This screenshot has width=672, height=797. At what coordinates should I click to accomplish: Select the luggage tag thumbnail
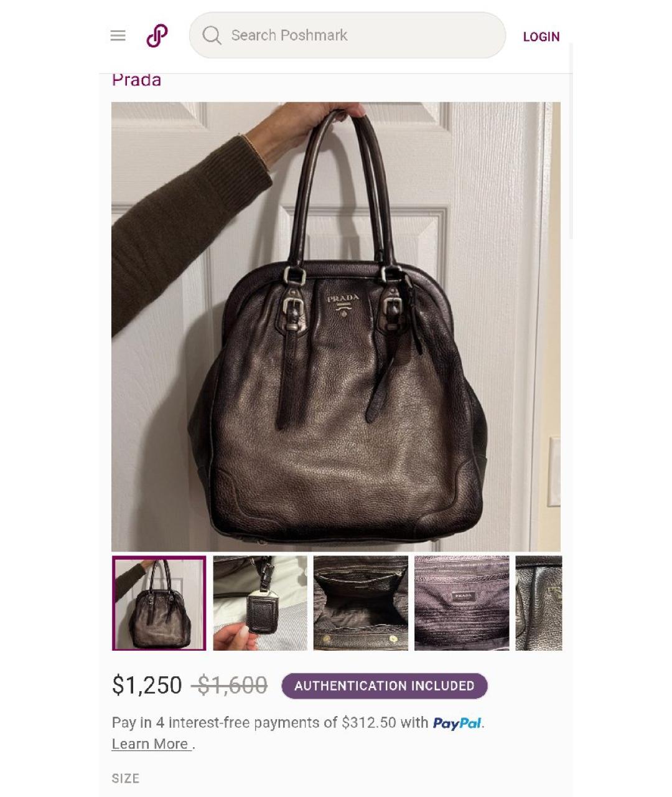(260, 603)
